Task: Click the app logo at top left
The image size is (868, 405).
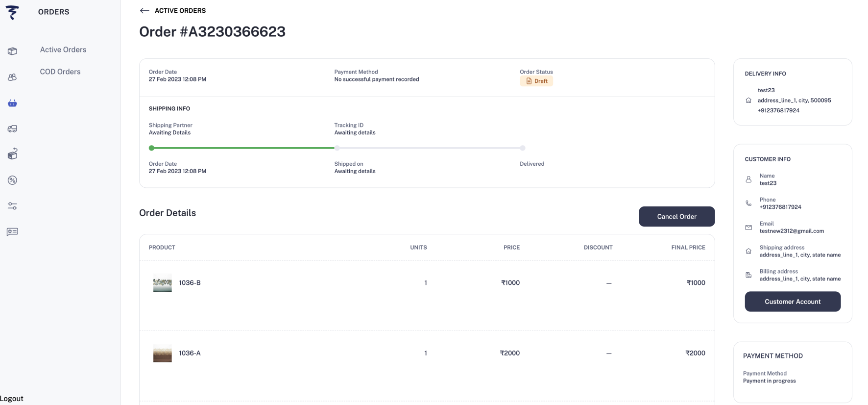Action: pos(12,12)
